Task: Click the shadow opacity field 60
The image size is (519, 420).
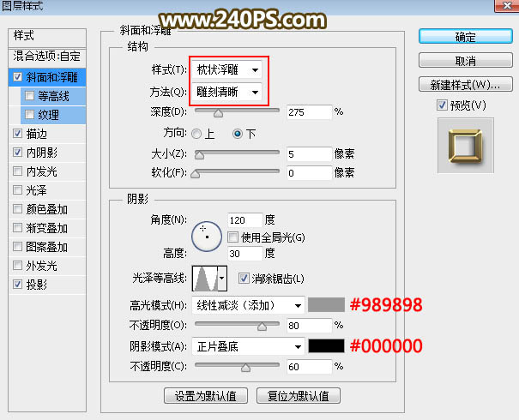Action: (x=309, y=366)
